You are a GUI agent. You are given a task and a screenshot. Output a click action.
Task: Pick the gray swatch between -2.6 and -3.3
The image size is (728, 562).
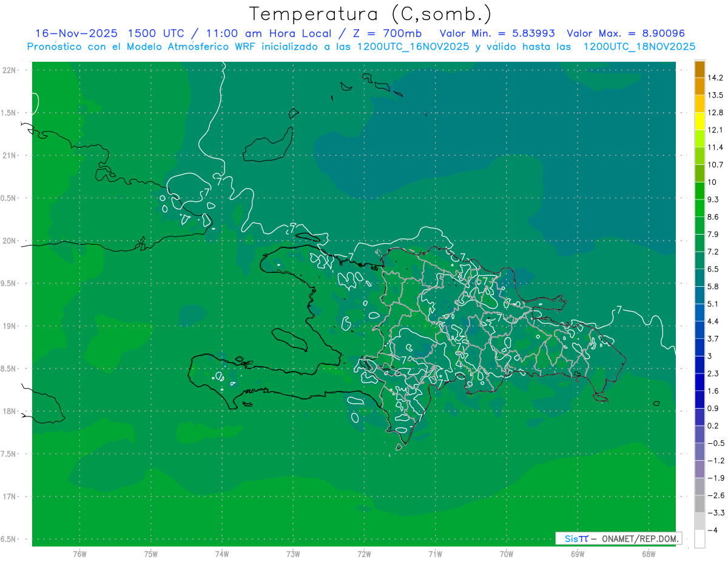[x=699, y=504]
